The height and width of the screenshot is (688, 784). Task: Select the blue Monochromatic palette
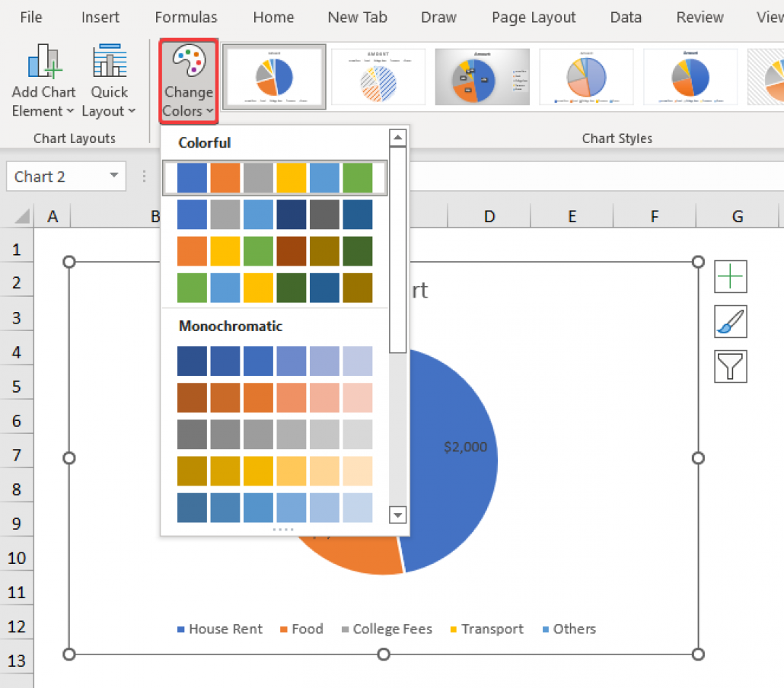point(275,362)
